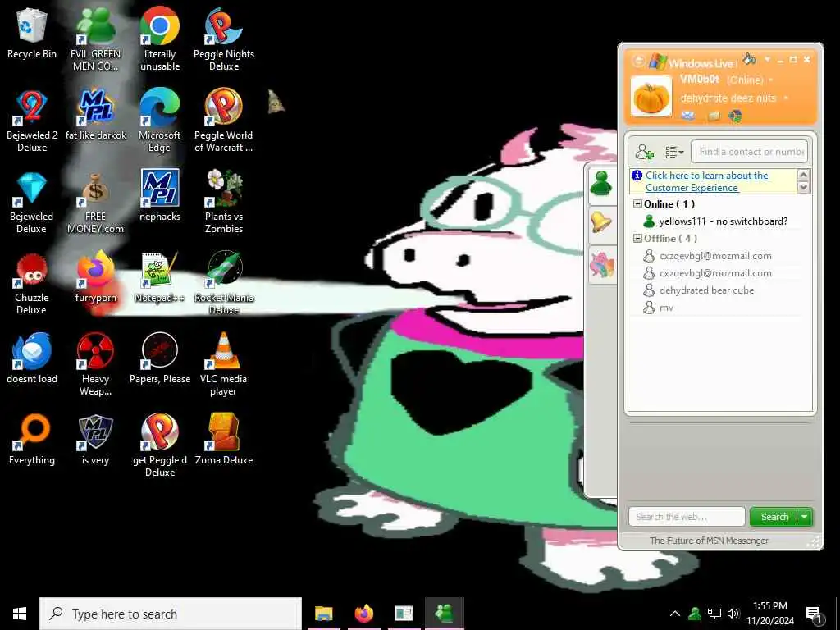Collapse the Online (1) contact group

click(637, 204)
